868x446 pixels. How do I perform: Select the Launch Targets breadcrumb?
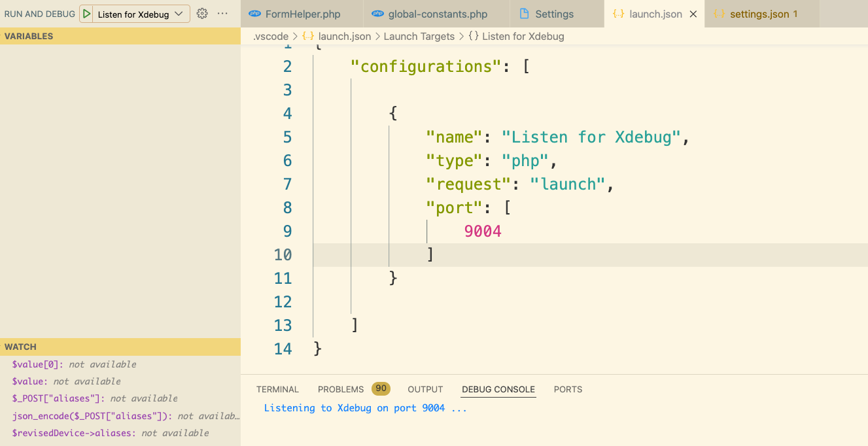pos(419,37)
